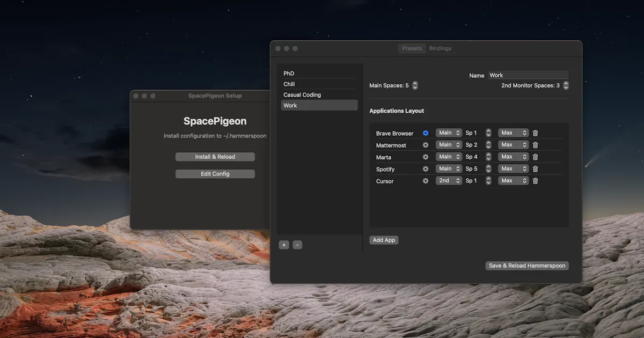The height and width of the screenshot is (338, 644).
Task: Open Mattermost monitor dropdown showing Main
Action: point(449,145)
